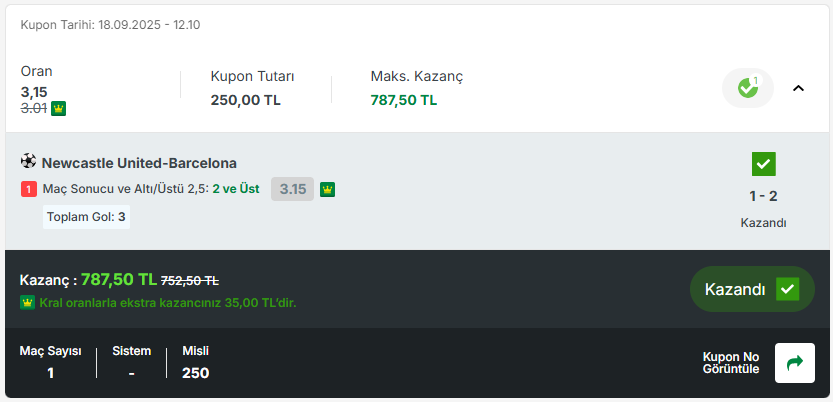Click the share arrow icon button

coord(795,363)
